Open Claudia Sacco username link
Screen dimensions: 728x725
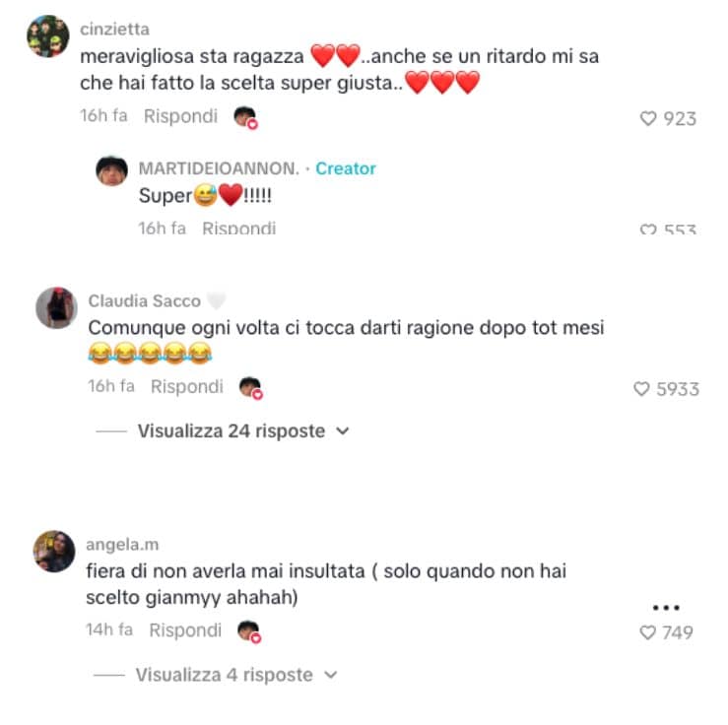tap(145, 301)
